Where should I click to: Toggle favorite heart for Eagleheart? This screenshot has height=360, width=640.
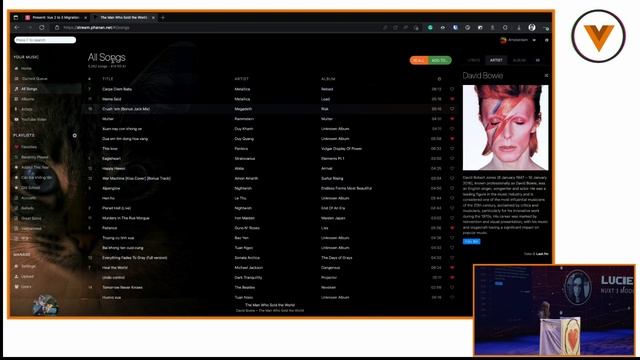click(x=452, y=158)
